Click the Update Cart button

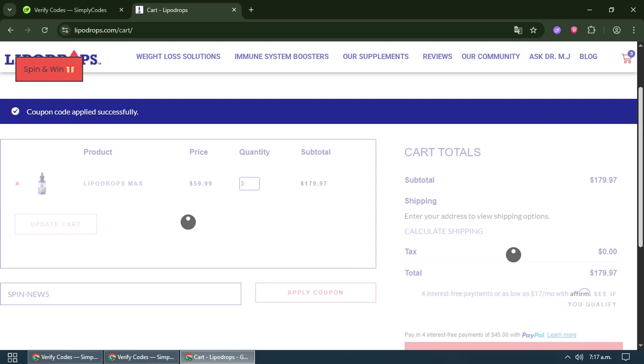coord(56,224)
